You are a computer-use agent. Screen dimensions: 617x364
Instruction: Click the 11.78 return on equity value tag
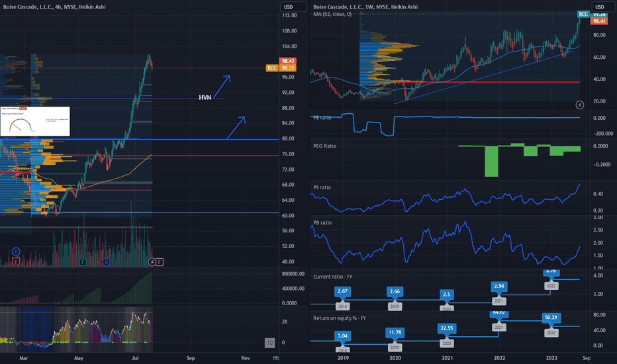click(395, 332)
